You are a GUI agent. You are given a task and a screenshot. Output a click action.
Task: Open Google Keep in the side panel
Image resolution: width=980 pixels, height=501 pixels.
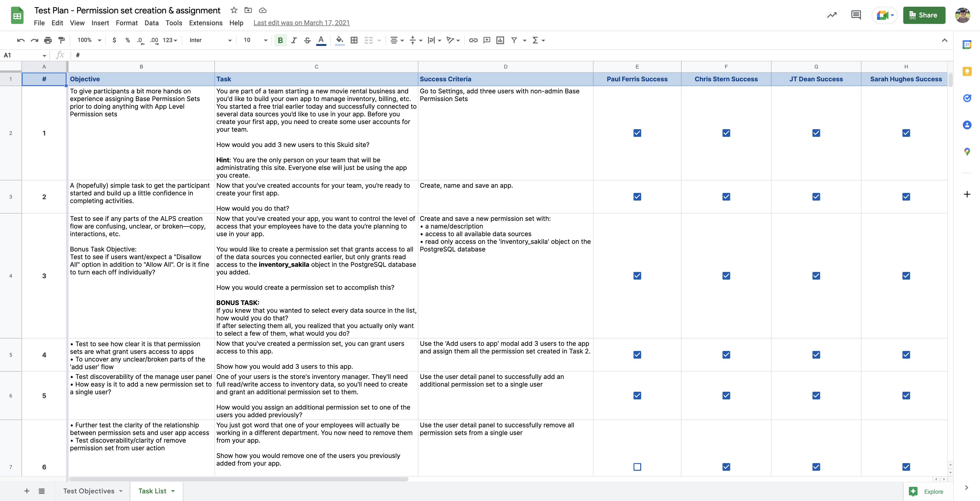[x=967, y=71]
